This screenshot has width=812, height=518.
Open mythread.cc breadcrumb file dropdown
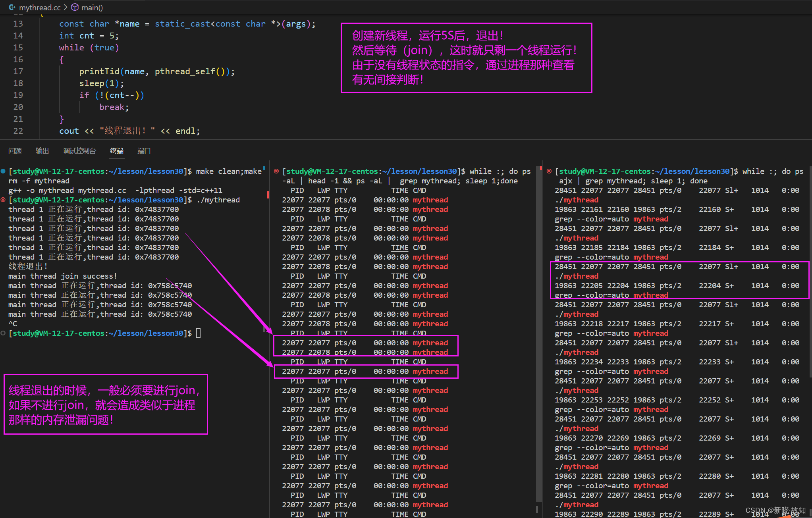click(x=40, y=7)
